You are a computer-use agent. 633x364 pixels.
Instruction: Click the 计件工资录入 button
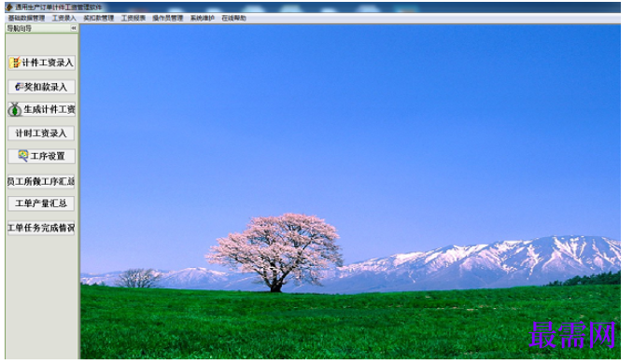point(41,63)
